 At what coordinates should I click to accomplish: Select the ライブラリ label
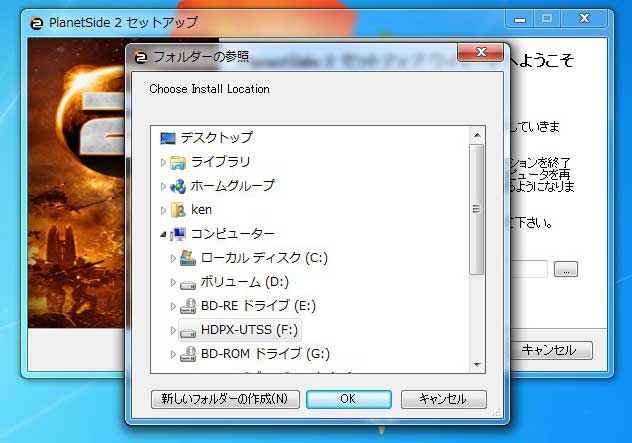tap(220, 162)
